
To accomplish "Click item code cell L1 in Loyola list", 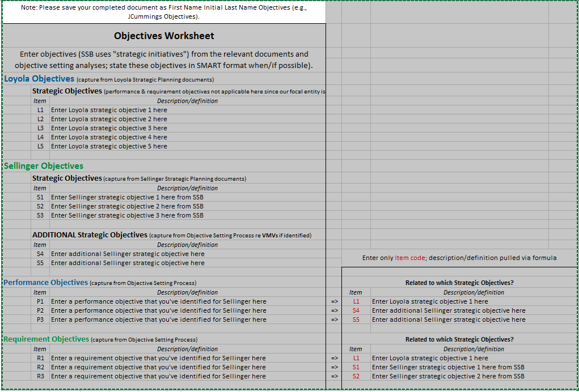I will pyautogui.click(x=40, y=110).
